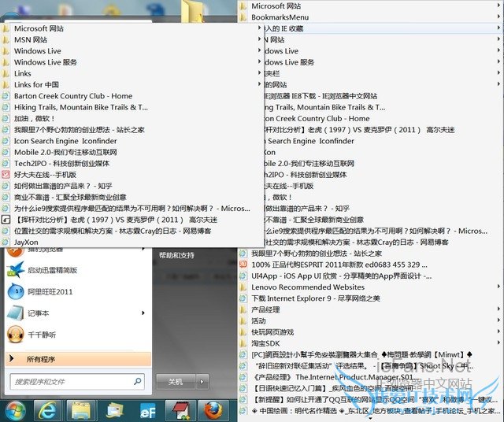Open Internet Explorer from the taskbar

[x=48, y=410]
